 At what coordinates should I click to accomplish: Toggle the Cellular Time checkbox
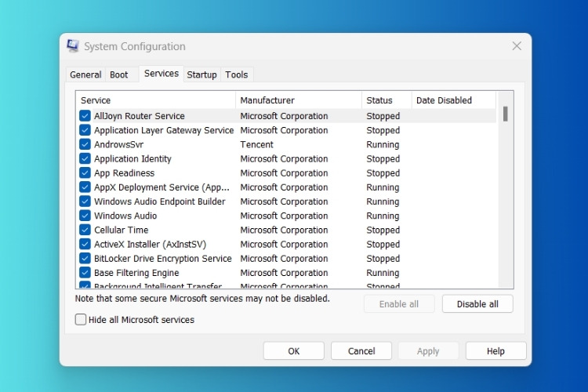[x=85, y=230]
